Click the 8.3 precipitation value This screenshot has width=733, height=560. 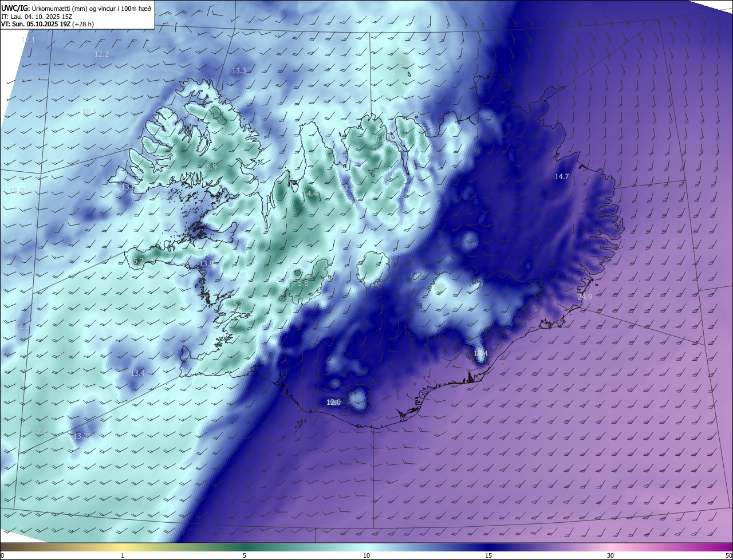64,353
